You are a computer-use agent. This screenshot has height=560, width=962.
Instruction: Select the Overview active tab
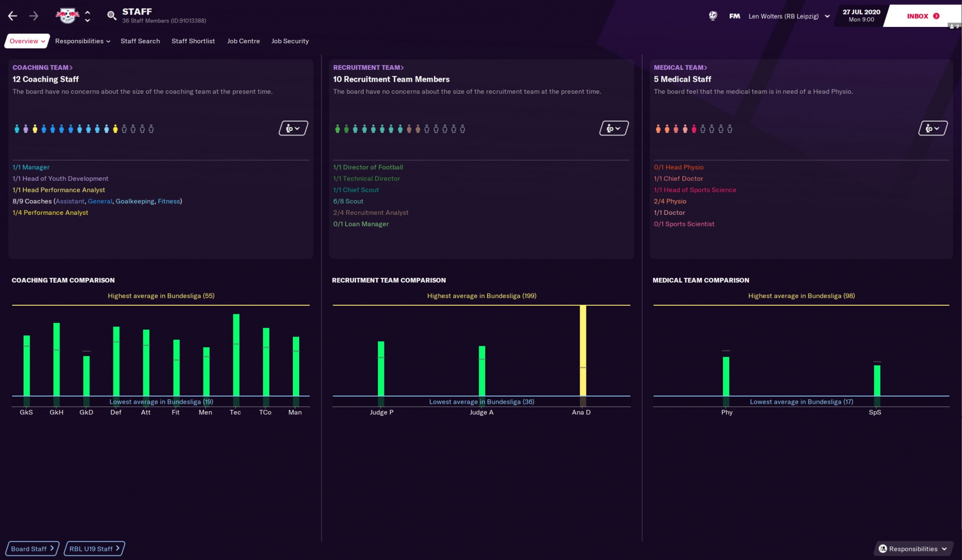26,41
